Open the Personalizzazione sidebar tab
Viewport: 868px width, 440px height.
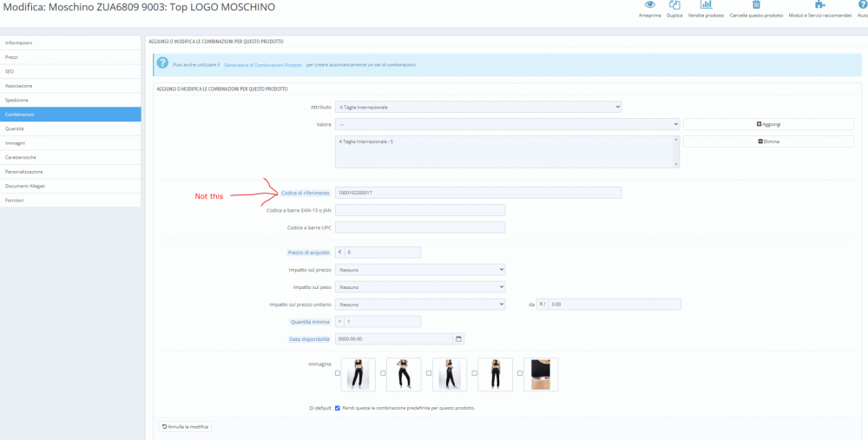coord(70,172)
